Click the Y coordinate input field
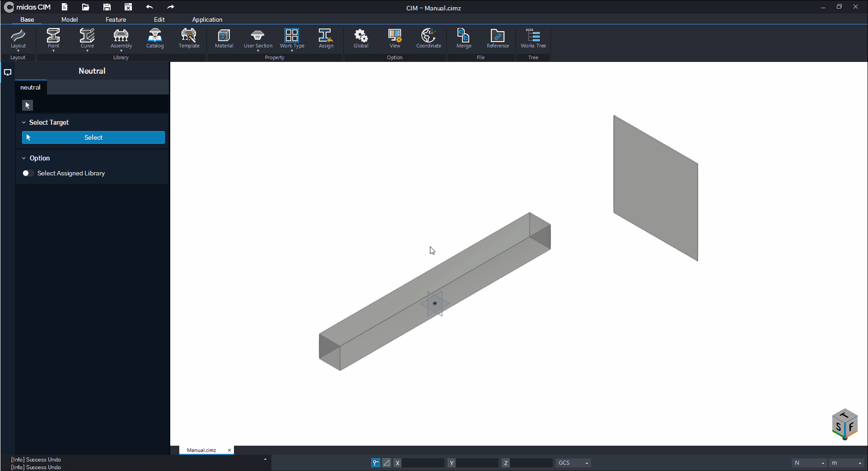Image resolution: width=868 pixels, height=471 pixels. tap(477, 462)
